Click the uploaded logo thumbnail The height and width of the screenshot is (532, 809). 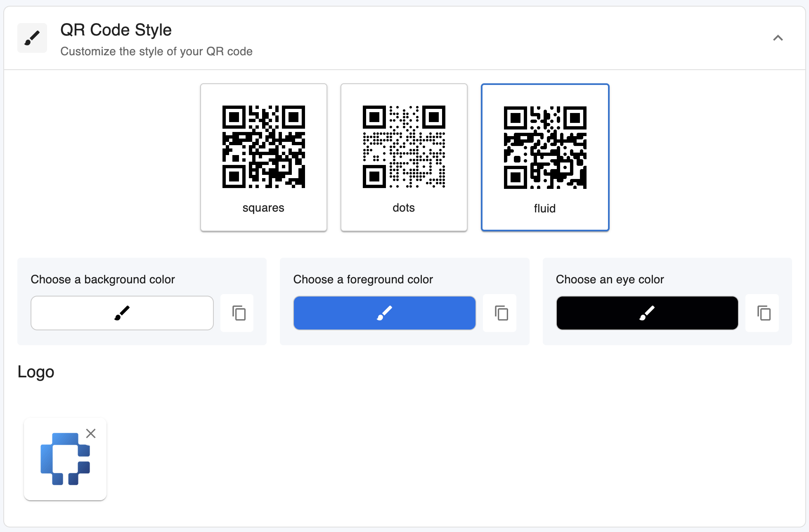point(65,459)
